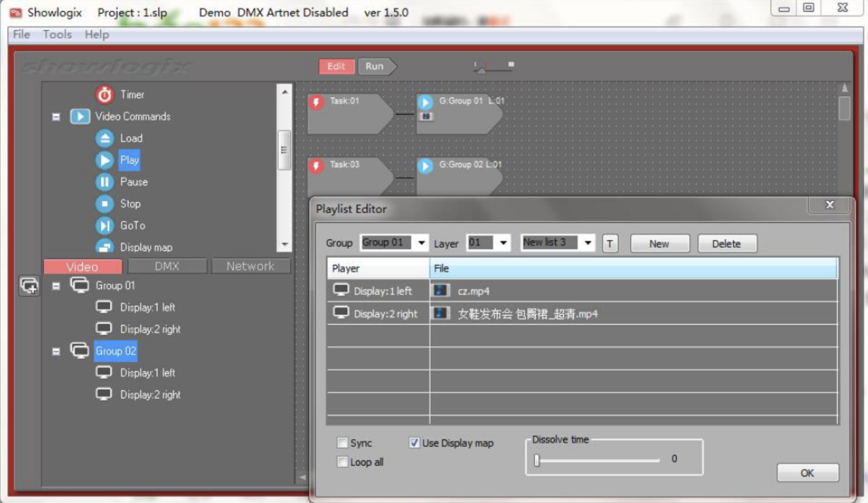Screen dimensions: 868x503
Task: Click the Dissolve time slider handle
Action: [x=537, y=460]
